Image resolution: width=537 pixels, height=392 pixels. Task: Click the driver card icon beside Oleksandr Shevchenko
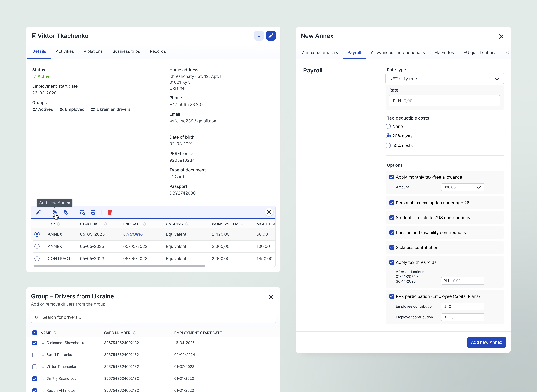click(43, 343)
